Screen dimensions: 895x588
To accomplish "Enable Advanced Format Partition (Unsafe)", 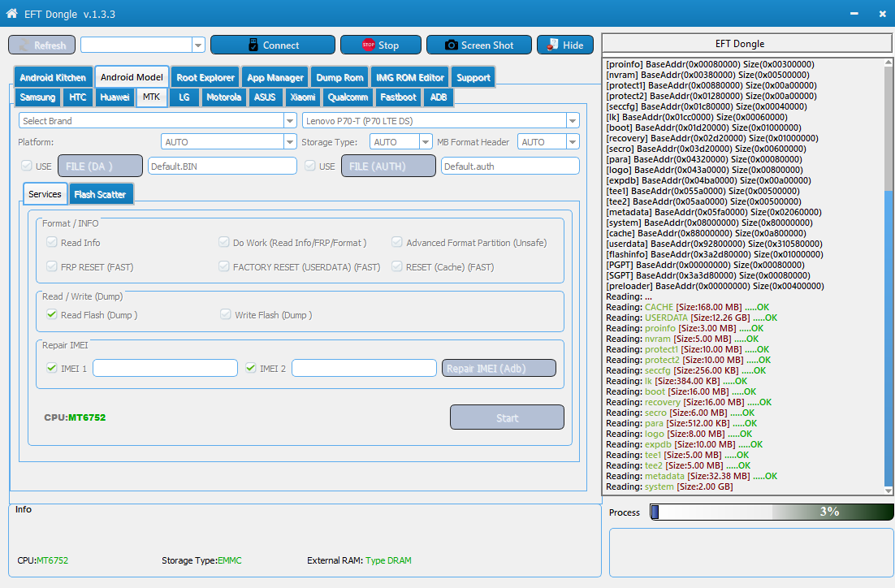I will tap(396, 242).
